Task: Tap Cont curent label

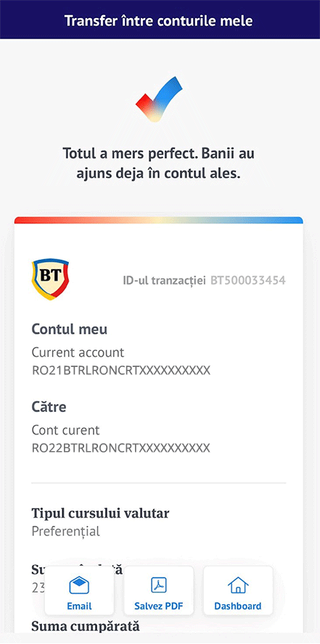Action: 66,430
